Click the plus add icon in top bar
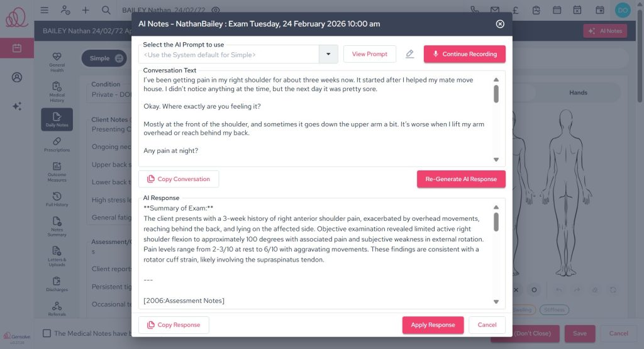 (86, 10)
